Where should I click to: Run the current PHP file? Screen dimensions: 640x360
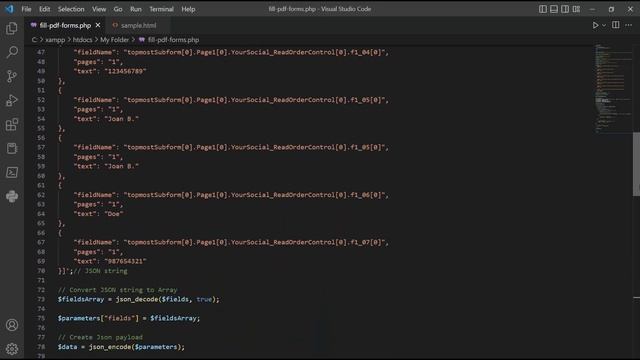(595, 25)
